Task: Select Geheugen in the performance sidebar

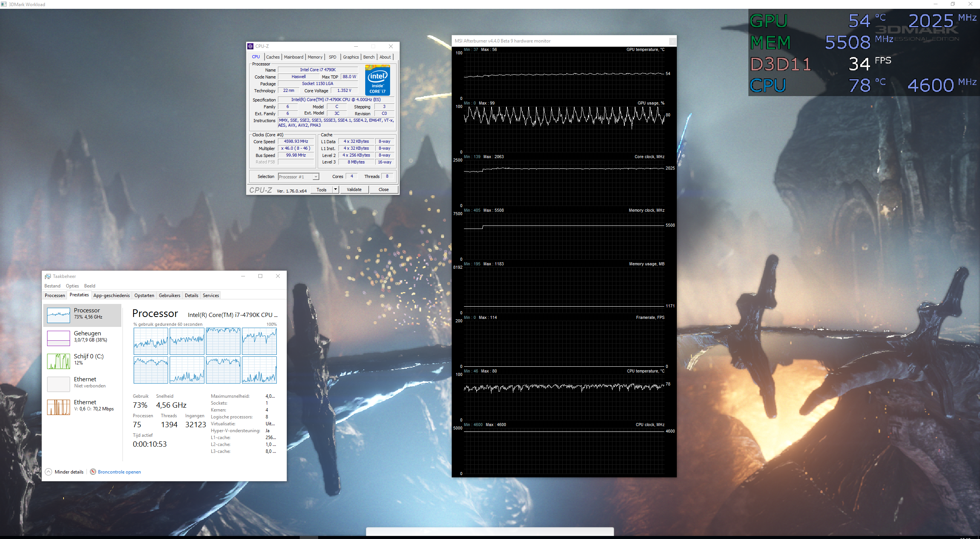Action: point(82,338)
